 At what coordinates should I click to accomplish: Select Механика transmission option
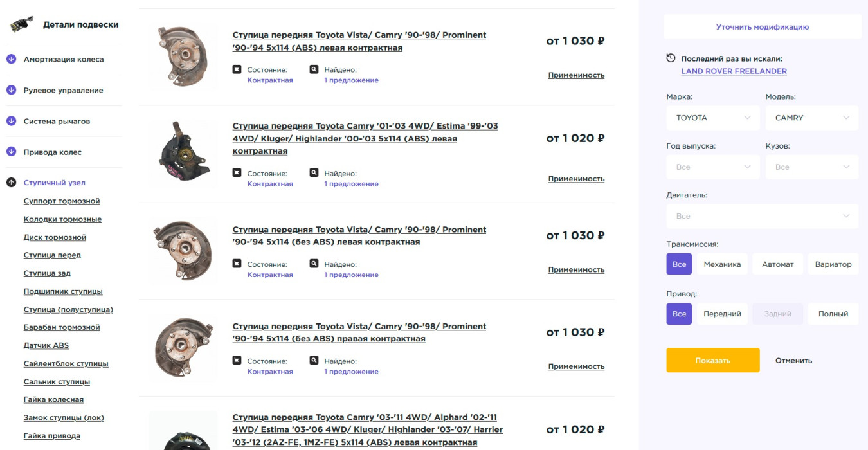722,264
